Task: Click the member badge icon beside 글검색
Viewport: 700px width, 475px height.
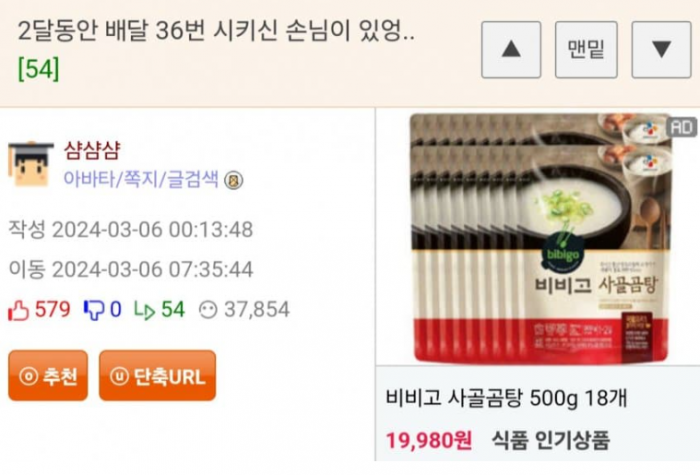Action: (x=233, y=180)
